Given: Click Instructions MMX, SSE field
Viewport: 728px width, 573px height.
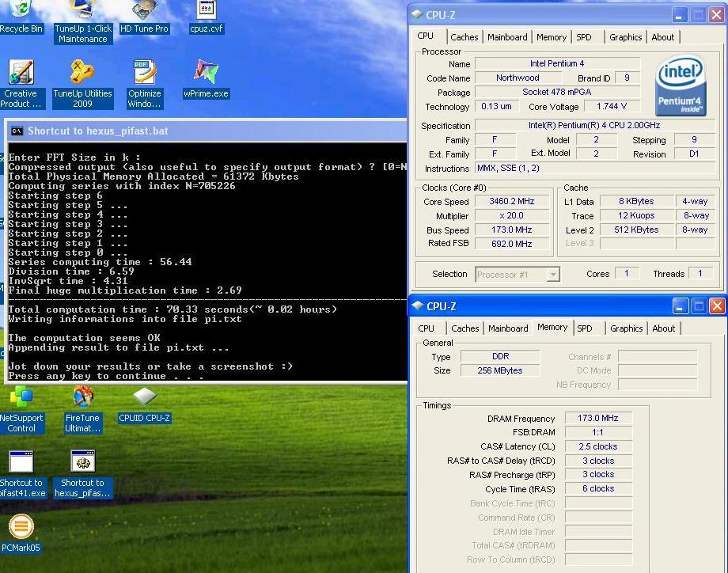Looking at the screenshot, I should pyautogui.click(x=595, y=168).
